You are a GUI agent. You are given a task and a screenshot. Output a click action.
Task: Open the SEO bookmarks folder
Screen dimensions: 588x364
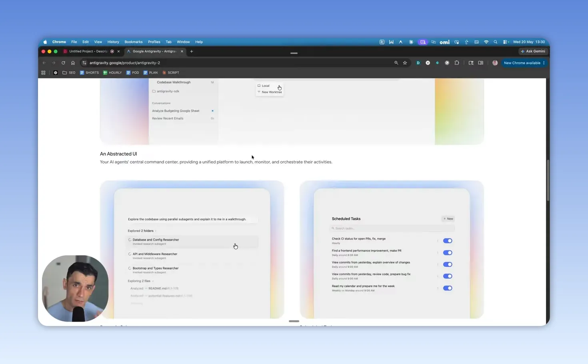[69, 73]
